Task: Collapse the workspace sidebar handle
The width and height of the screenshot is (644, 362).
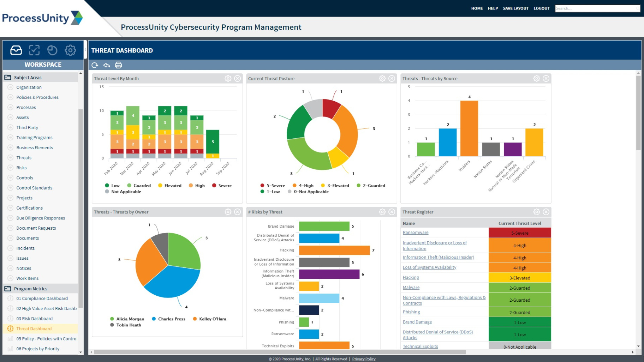Action: [85, 49]
